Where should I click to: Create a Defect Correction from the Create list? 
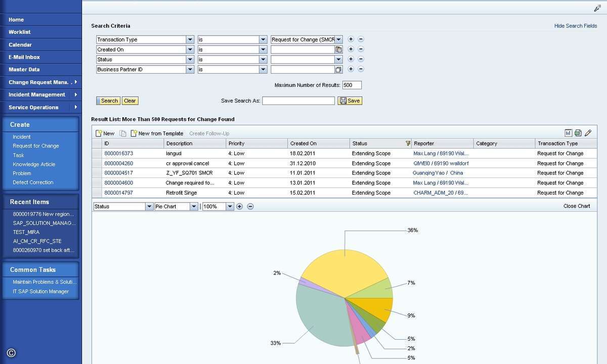point(33,183)
